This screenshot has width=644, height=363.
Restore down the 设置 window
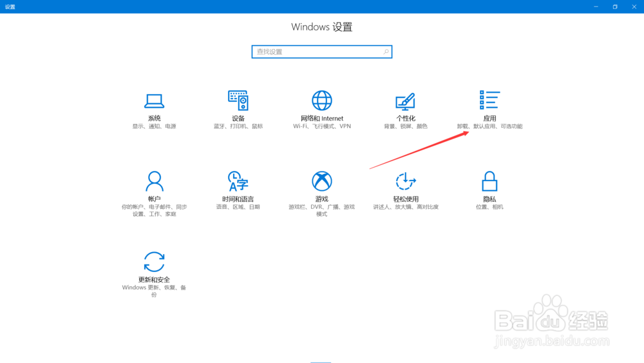point(615,6)
